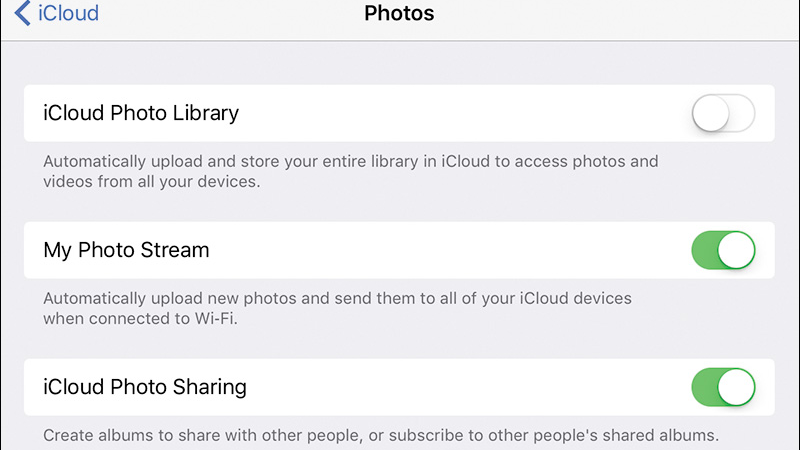This screenshot has height=450, width=800.
Task: Click the white knob of My Photo Stream switch
Action: tap(736, 250)
